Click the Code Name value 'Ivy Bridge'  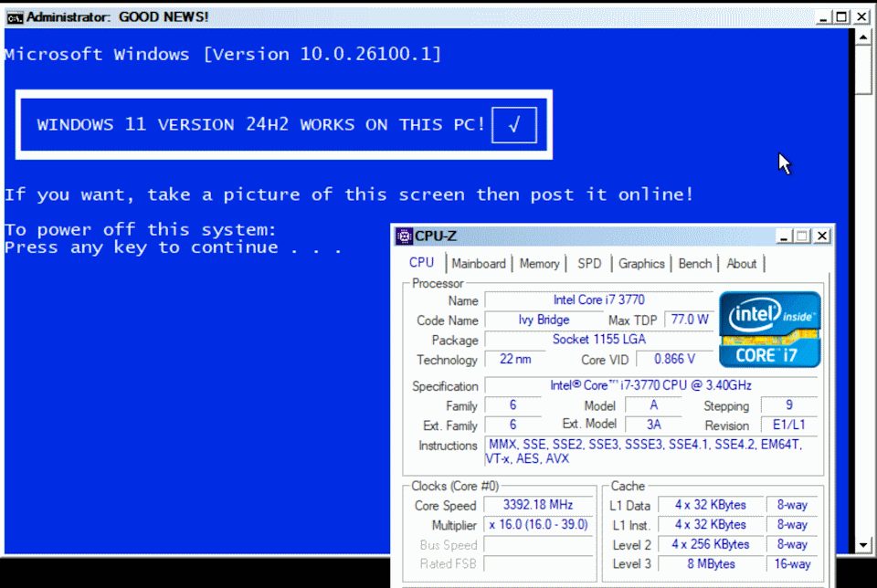(544, 320)
